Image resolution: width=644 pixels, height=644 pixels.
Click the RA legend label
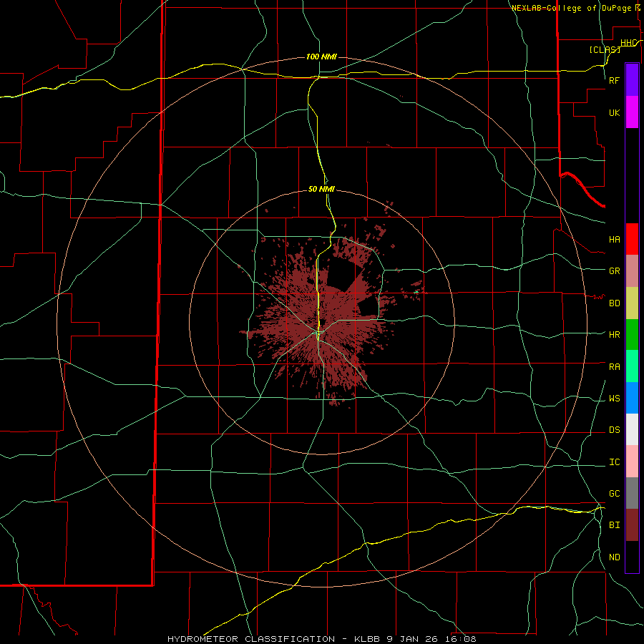[614, 367]
